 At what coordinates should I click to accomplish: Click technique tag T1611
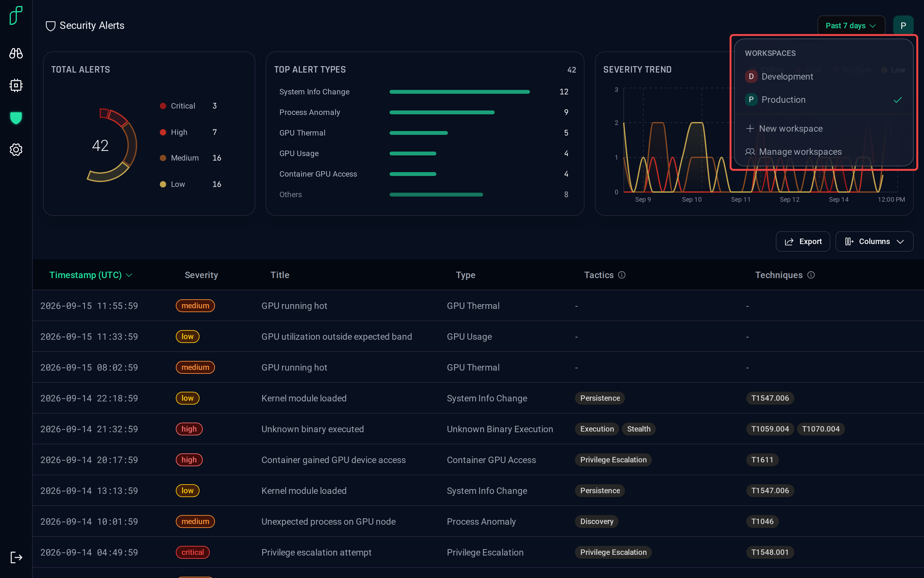point(762,460)
